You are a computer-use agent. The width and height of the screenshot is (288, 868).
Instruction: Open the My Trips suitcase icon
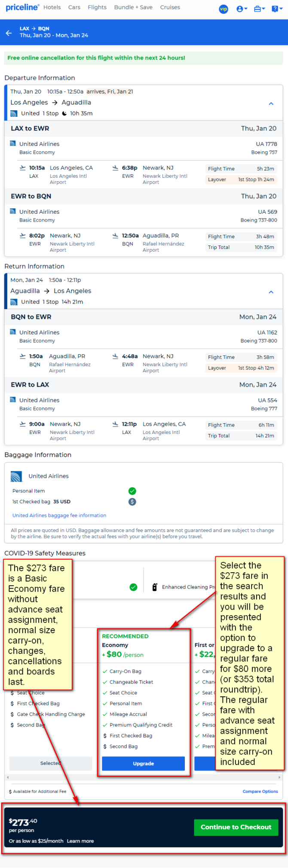click(259, 9)
